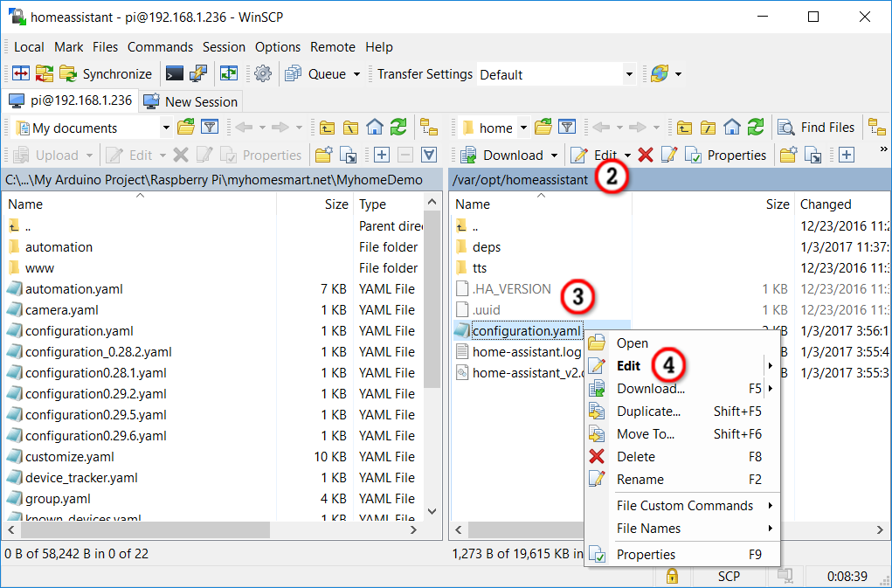The image size is (892, 588).
Task: Expand the Download button dropdown arrow
Action: coord(554,156)
